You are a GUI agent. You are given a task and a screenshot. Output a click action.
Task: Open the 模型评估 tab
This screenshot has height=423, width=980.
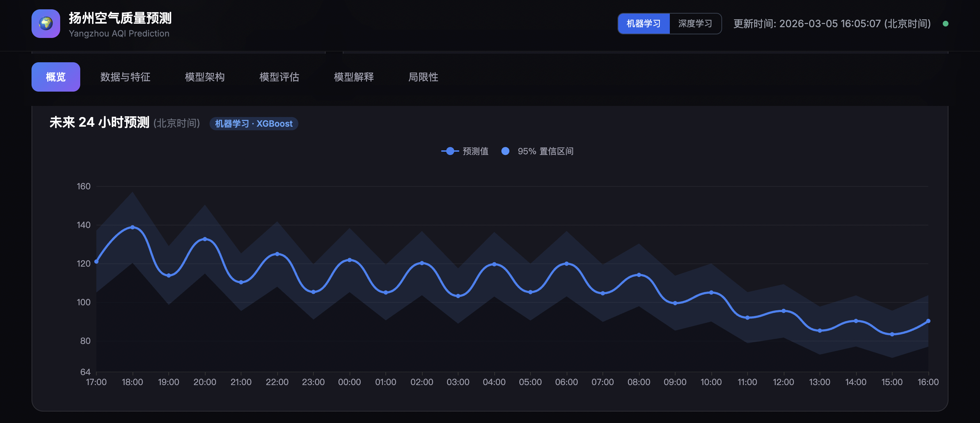pyautogui.click(x=279, y=77)
